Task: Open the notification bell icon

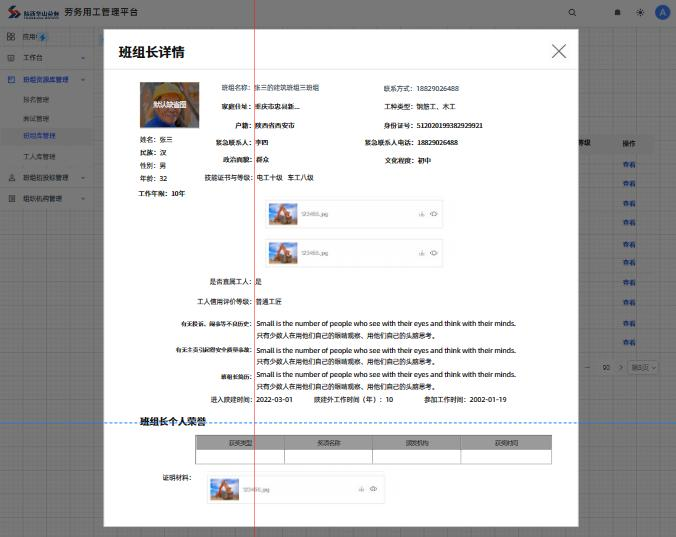Action: coord(617,13)
